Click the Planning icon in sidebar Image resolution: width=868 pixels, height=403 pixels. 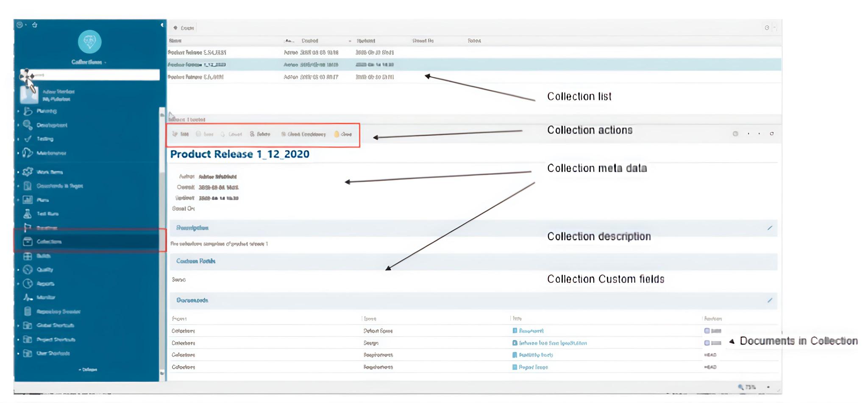point(28,111)
